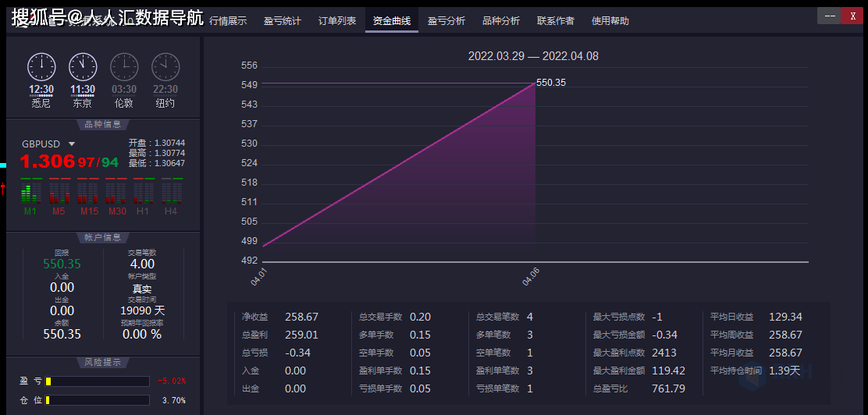Click the 550.35 endpoint on equity curve
Viewport: 868px width, 415px height.
(x=535, y=83)
